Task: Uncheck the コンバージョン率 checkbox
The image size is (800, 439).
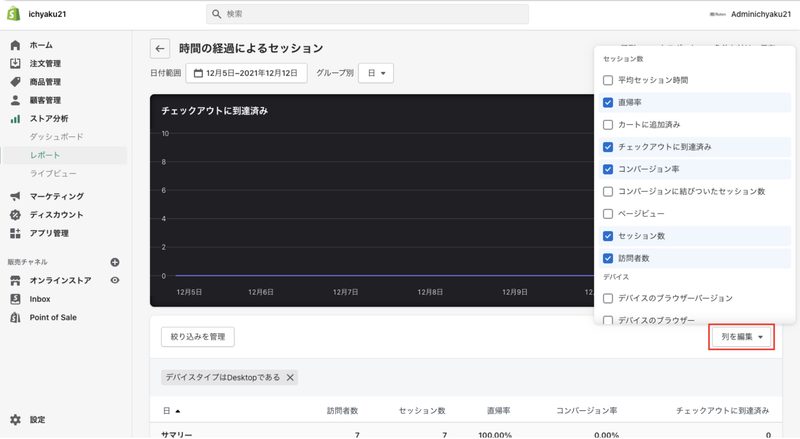Action: [x=608, y=169]
